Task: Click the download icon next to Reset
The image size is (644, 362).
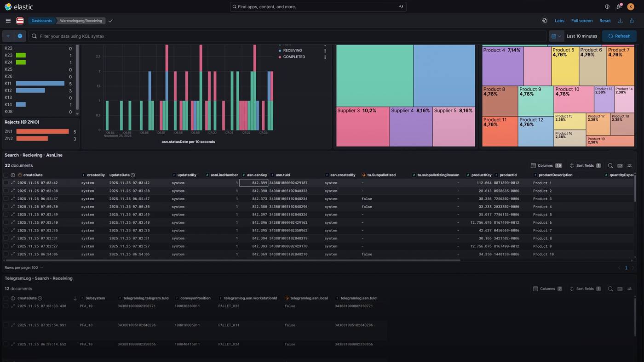Action: 620,21
